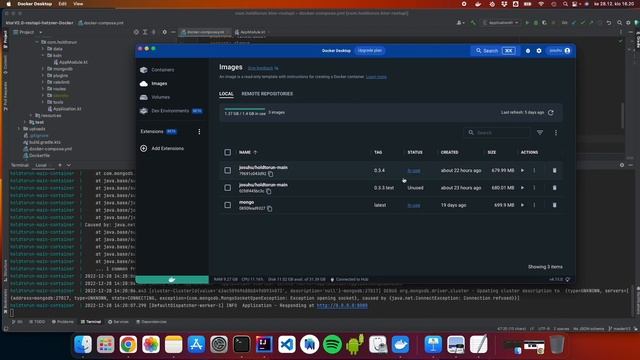Open more actions for 0.3.3 test image
This screenshot has height=360, width=640.
[534, 188]
